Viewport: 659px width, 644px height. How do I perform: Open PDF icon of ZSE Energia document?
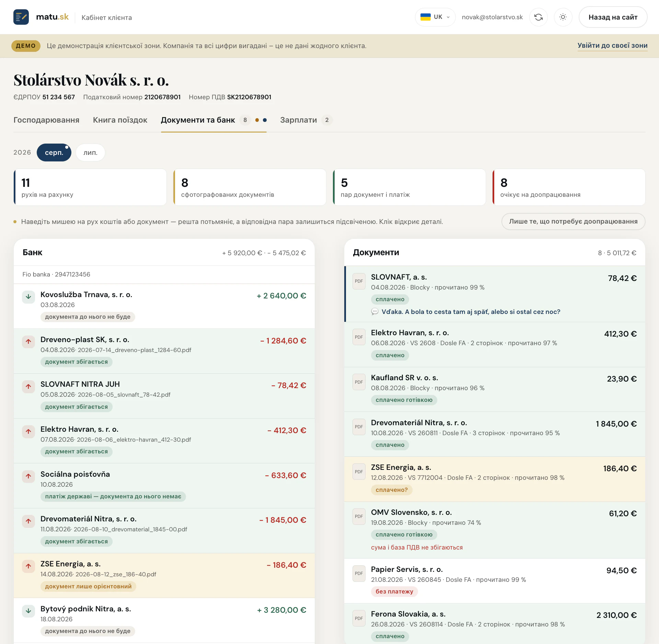click(359, 472)
